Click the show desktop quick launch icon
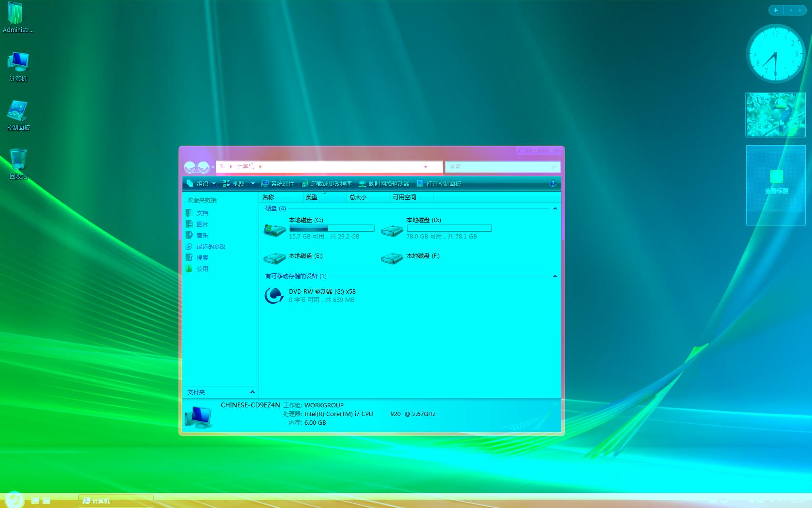The image size is (812, 508). 35,500
